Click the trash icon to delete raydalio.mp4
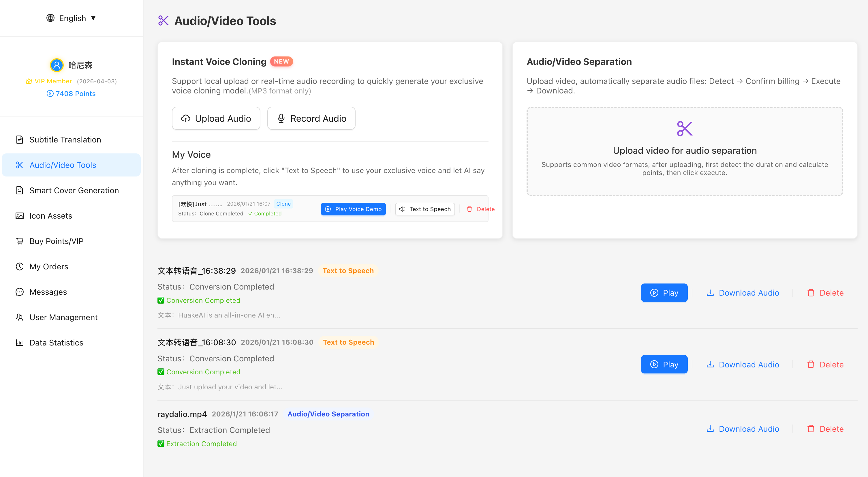The height and width of the screenshot is (477, 868). 811,429
